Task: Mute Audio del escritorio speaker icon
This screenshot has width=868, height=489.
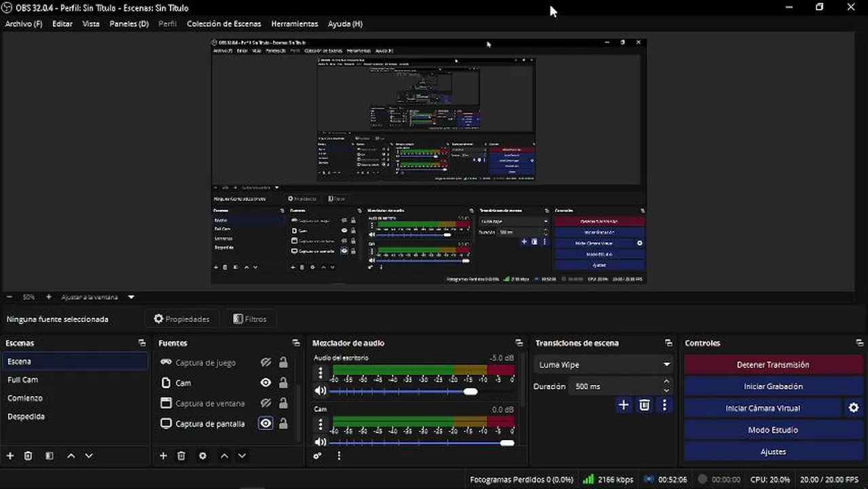Action: [x=320, y=391]
